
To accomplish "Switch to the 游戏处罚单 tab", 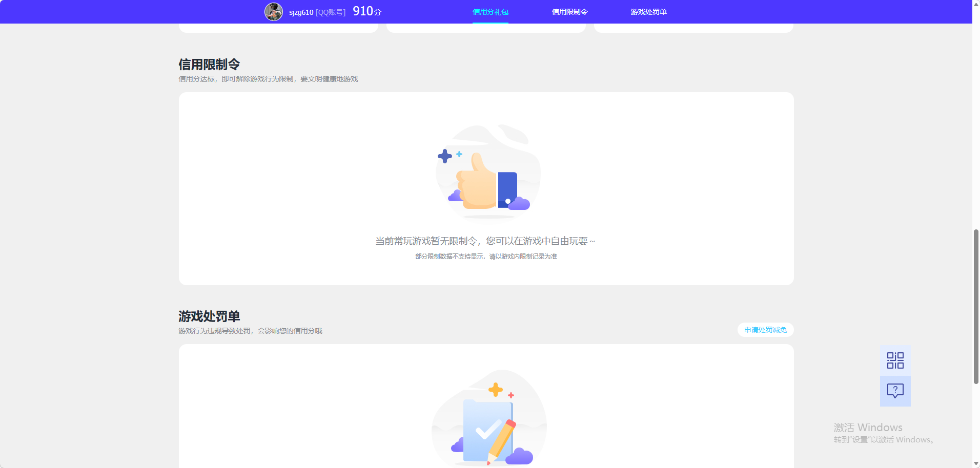I will (x=649, y=11).
